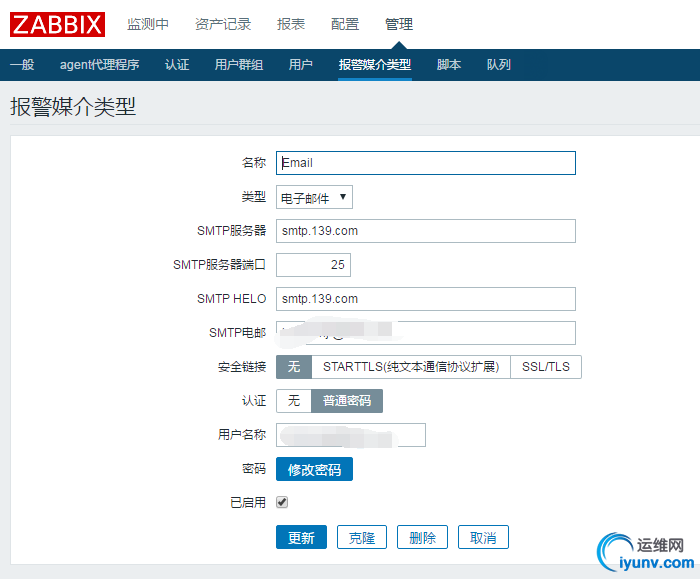Click the SMTP服务器端口 field showing 25
The image size is (700, 579).
click(x=313, y=265)
